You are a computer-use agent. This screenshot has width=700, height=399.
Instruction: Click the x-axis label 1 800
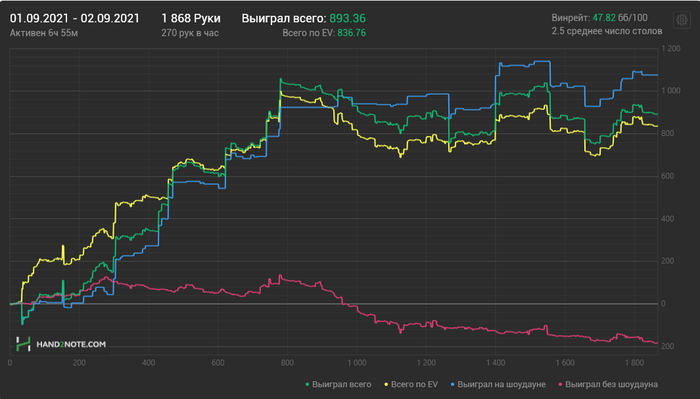pyautogui.click(x=634, y=363)
